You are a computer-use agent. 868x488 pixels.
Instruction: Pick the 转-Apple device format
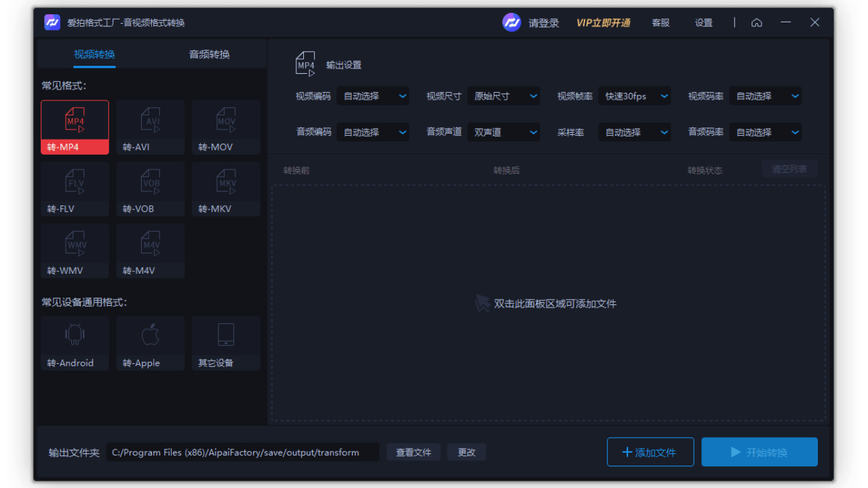click(x=150, y=342)
